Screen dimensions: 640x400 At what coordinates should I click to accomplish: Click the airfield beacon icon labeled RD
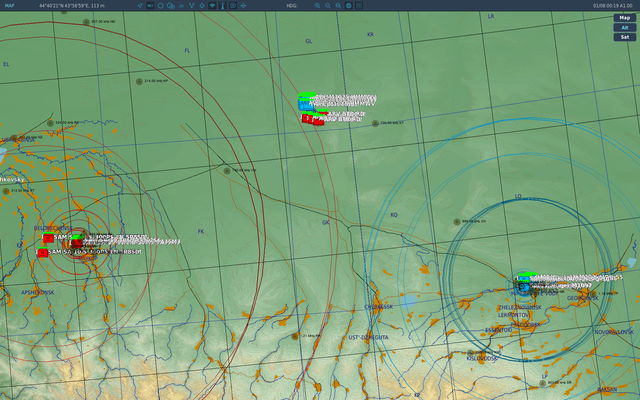[50, 123]
